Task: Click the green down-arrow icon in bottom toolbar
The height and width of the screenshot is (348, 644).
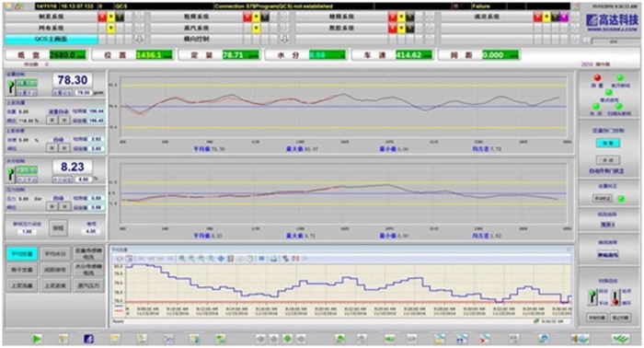Action: tap(287, 339)
